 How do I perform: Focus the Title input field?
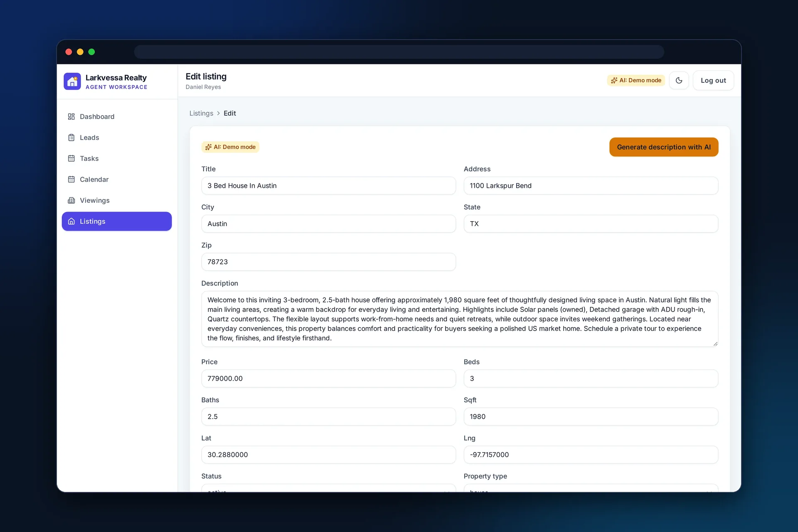(x=328, y=186)
